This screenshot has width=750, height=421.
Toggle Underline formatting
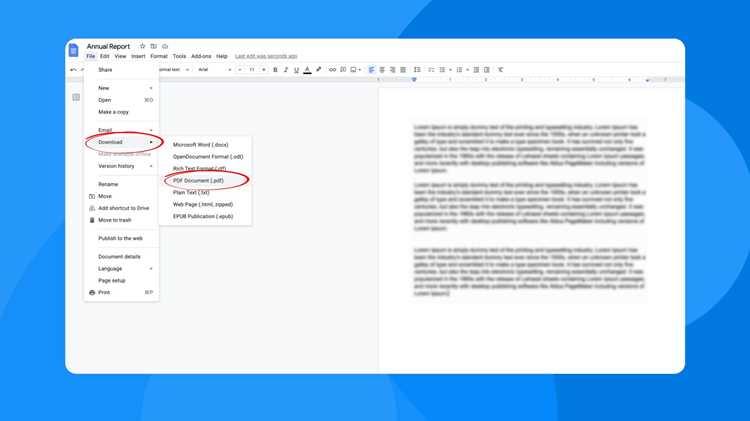coord(296,70)
